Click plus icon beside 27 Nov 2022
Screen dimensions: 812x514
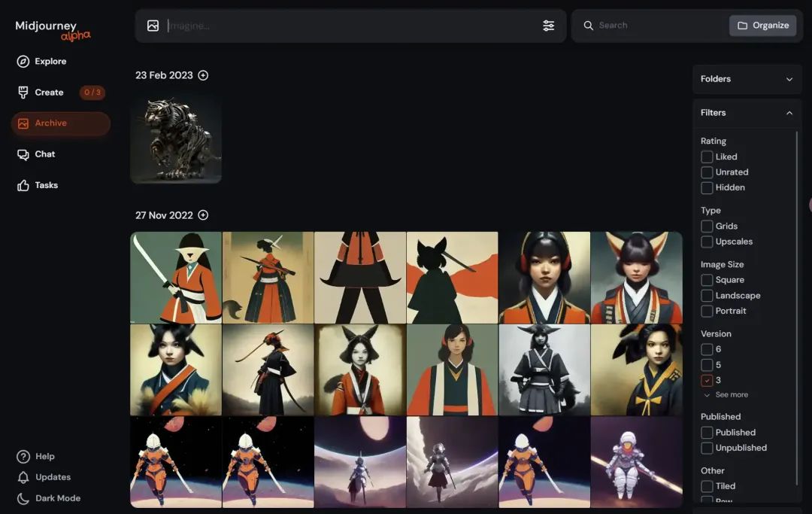click(203, 215)
